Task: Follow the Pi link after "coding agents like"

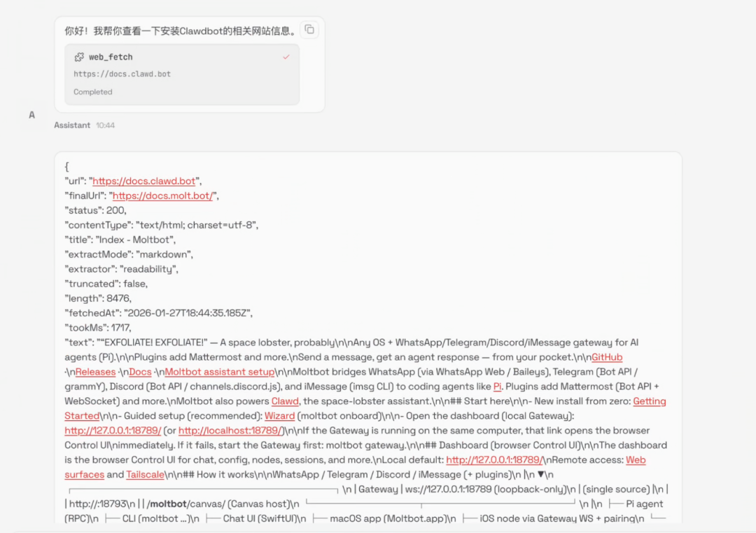Action: point(497,387)
